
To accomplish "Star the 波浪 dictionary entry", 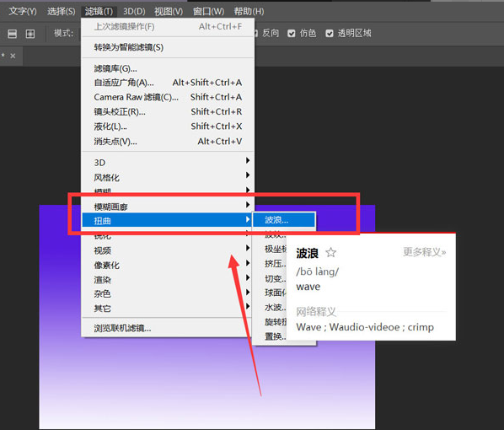I will (330, 252).
